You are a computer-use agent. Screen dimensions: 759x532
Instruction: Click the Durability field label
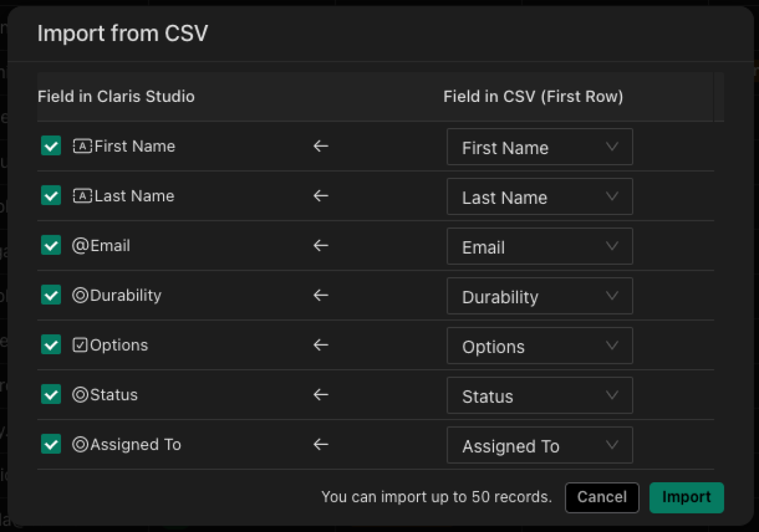(x=126, y=296)
